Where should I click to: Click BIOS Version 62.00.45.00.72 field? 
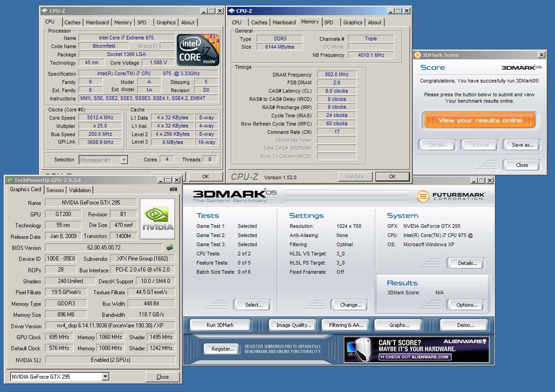coord(104,248)
